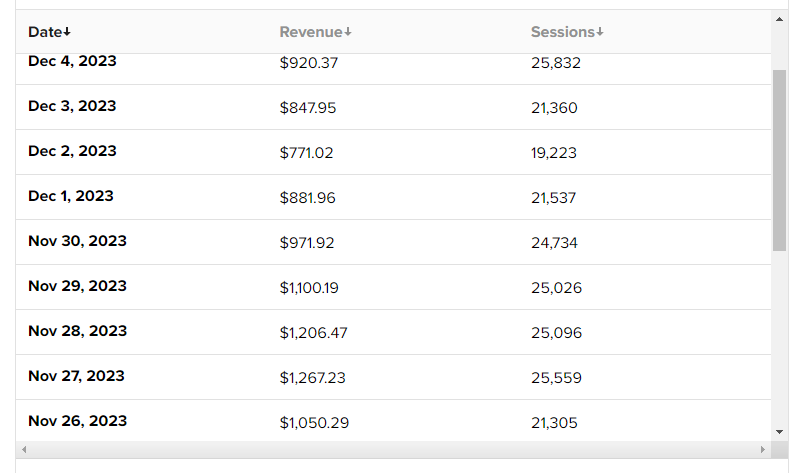The image size is (794, 473).
Task: Click the 25,026 sessions value
Action: (557, 288)
